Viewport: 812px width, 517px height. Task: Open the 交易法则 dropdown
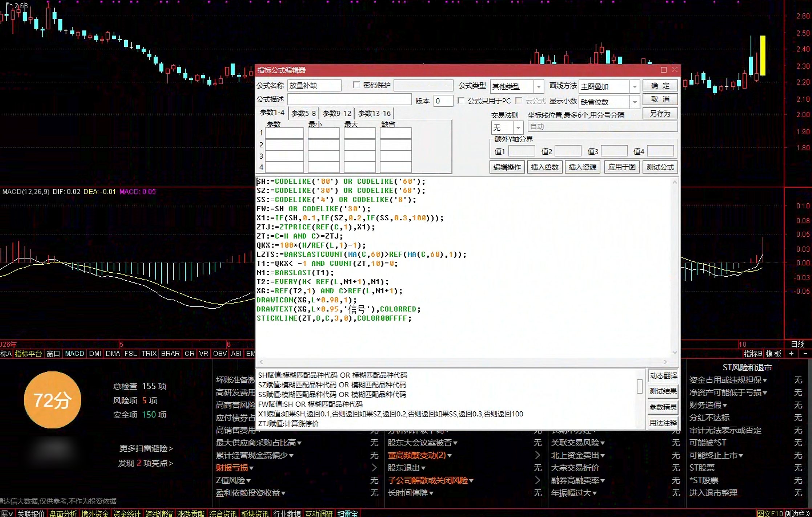coord(518,127)
